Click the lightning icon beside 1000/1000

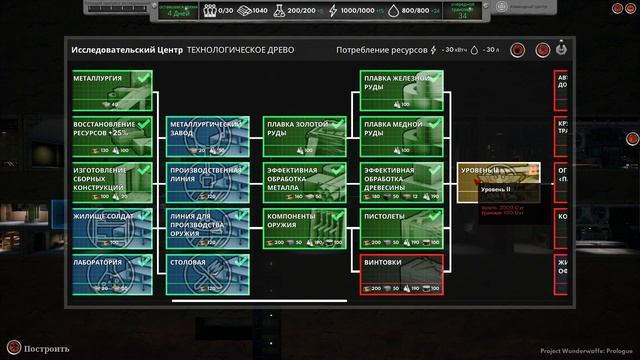333,11
